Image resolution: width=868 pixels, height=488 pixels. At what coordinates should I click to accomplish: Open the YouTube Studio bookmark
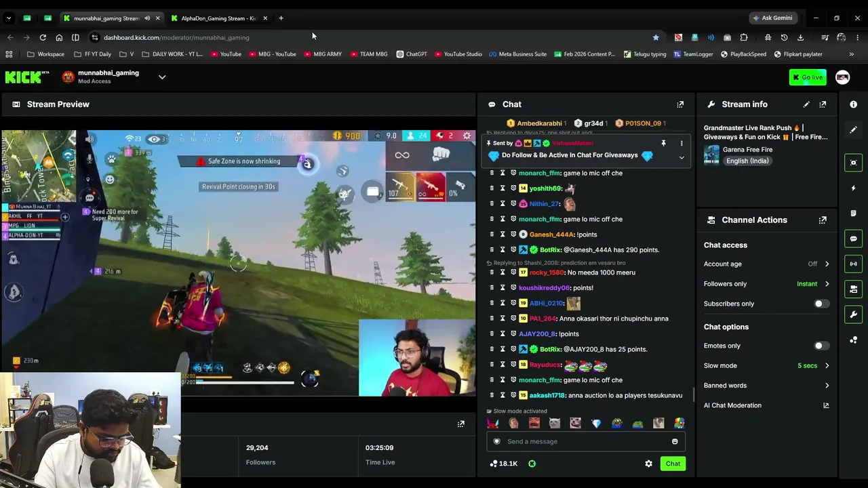(458, 54)
